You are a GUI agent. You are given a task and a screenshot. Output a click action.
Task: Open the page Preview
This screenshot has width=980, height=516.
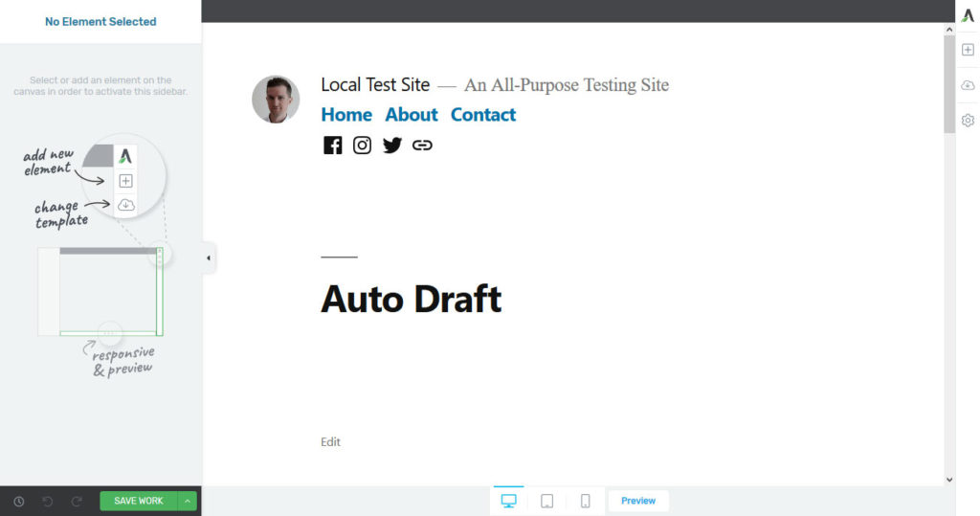point(638,501)
